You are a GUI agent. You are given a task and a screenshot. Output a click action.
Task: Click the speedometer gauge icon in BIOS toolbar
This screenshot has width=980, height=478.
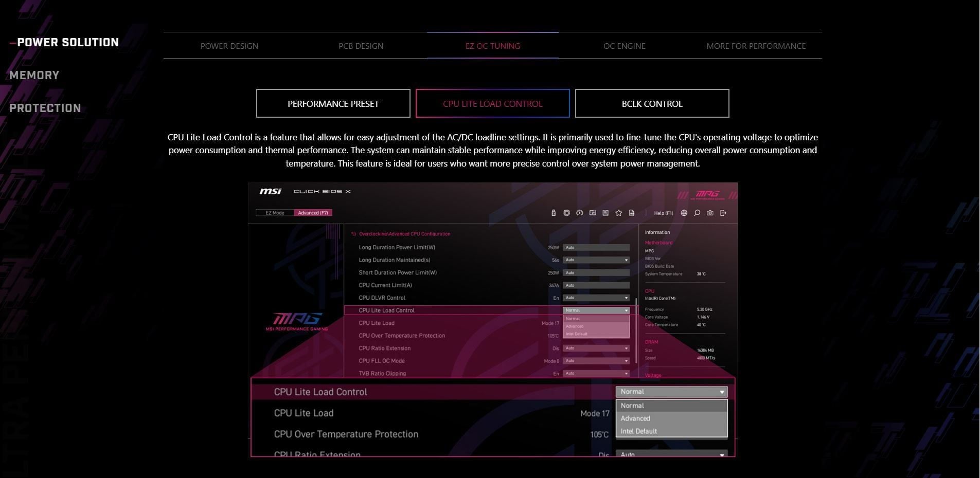(x=579, y=213)
